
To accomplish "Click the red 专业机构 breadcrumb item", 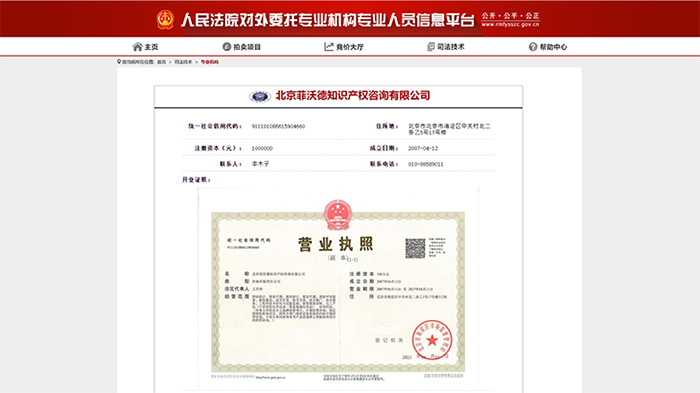I will (209, 62).
